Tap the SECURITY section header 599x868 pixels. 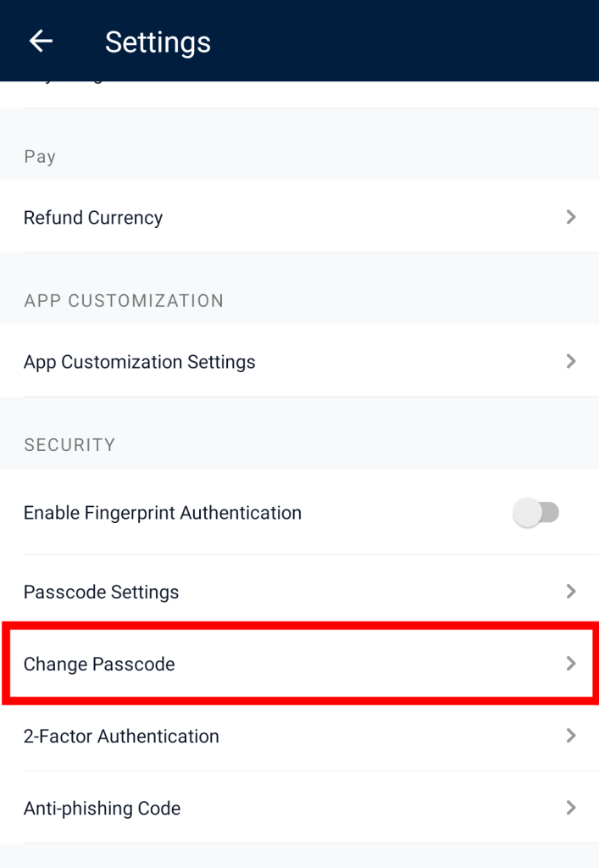pos(69,444)
